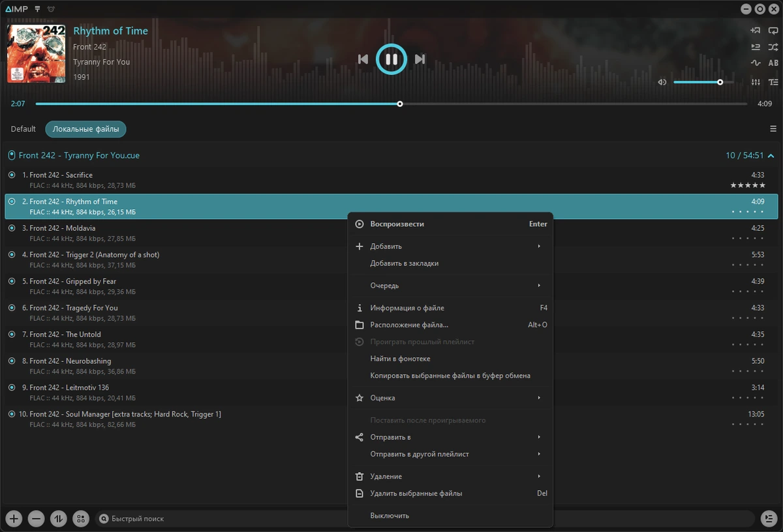Image resolution: width=783 pixels, height=532 pixels.
Task: Open the miscellaneous four-dots button
Action: pyautogui.click(x=81, y=519)
